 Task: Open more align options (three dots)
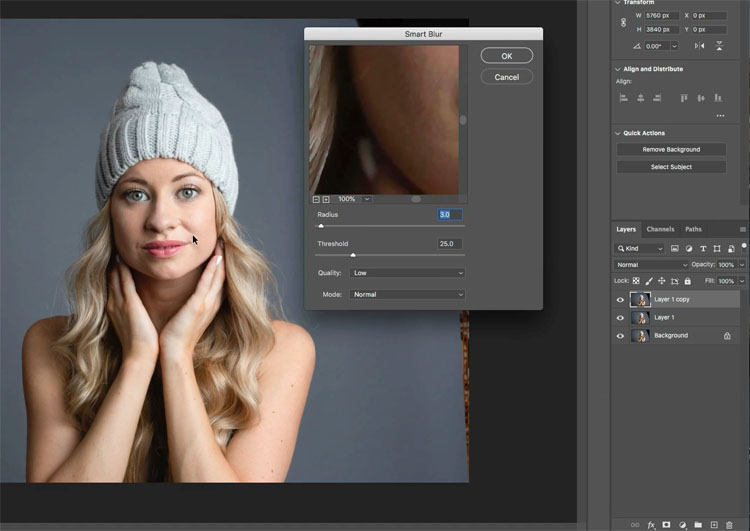(720, 116)
